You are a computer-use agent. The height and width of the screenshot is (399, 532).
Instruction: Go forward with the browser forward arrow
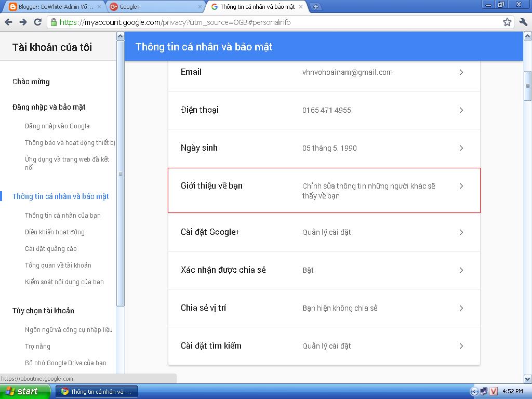(23, 22)
